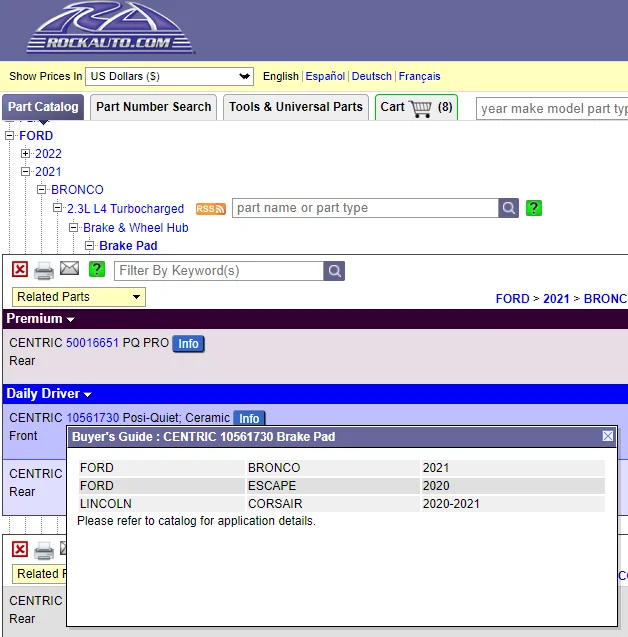This screenshot has width=628, height=637.
Task: Switch language to Español
Action: tap(325, 76)
